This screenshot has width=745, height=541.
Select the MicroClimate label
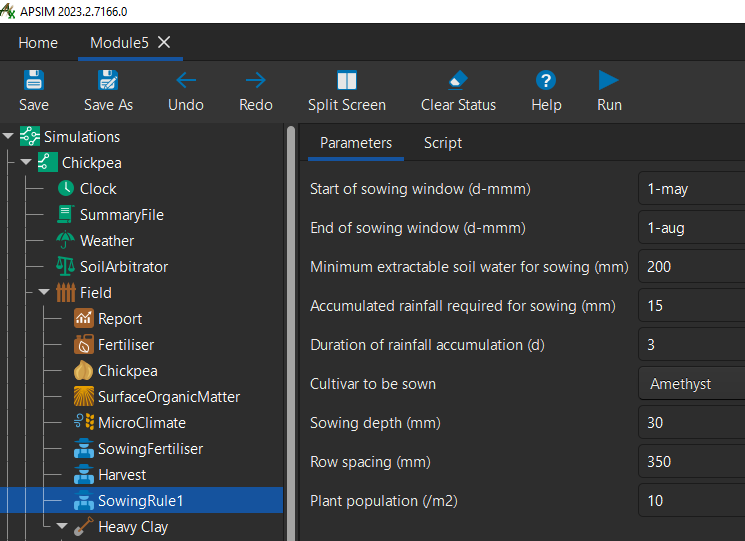142,423
